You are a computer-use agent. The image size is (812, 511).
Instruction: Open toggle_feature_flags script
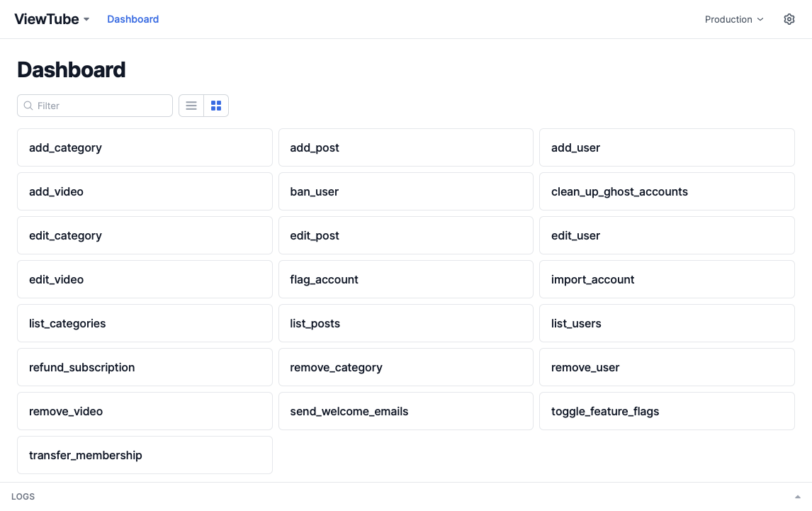tap(666, 411)
